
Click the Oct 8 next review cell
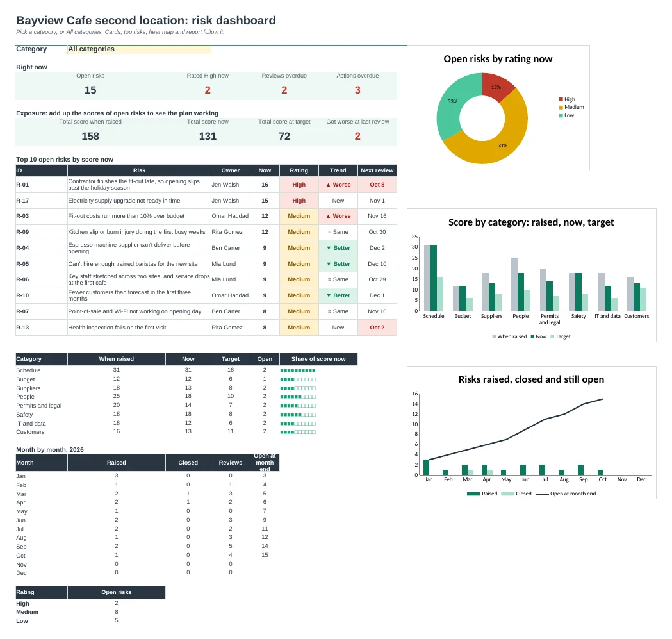(377, 185)
